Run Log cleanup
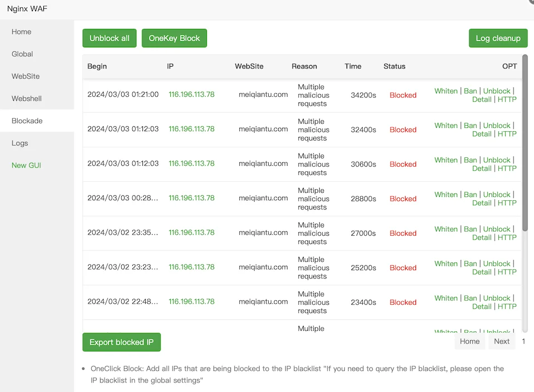 point(498,38)
